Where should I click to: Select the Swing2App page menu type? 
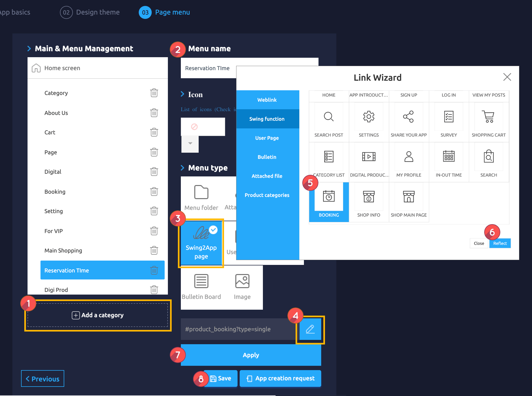(201, 243)
